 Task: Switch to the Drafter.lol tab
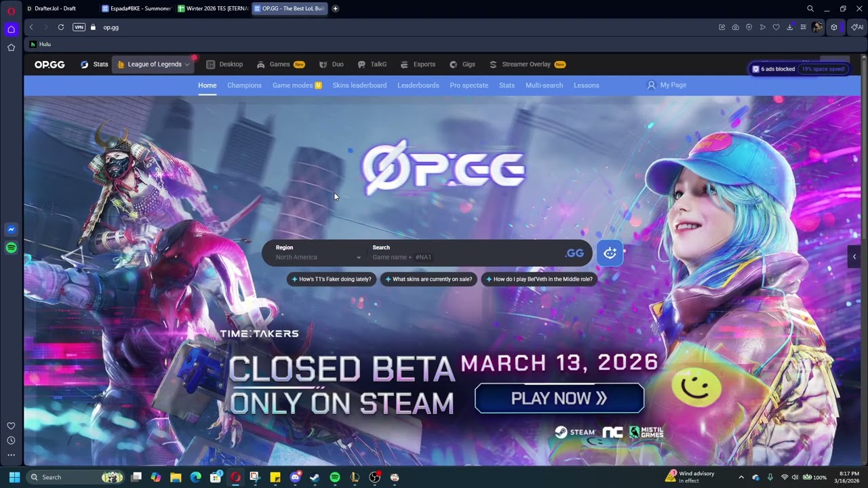tap(61, 9)
